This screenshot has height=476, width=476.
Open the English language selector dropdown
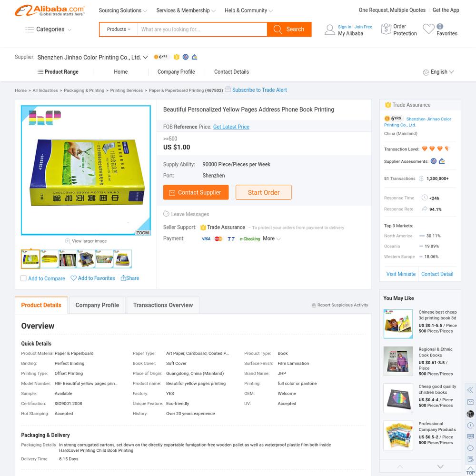(x=438, y=72)
